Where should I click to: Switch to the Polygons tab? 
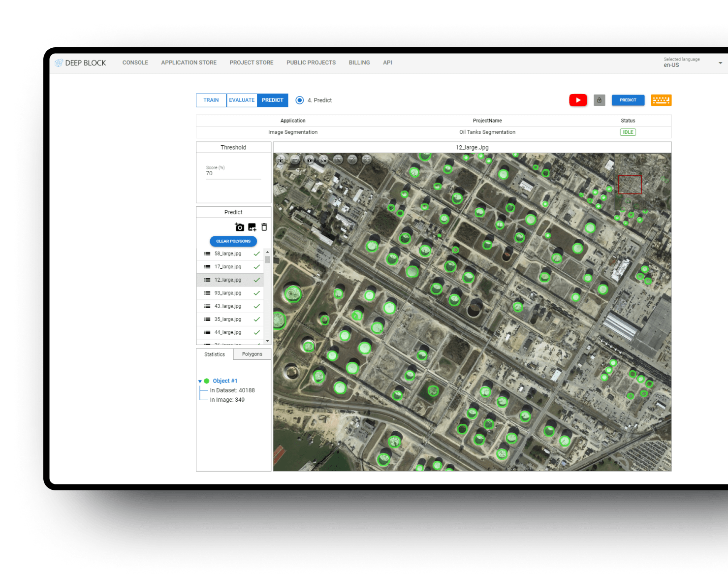pos(252,354)
